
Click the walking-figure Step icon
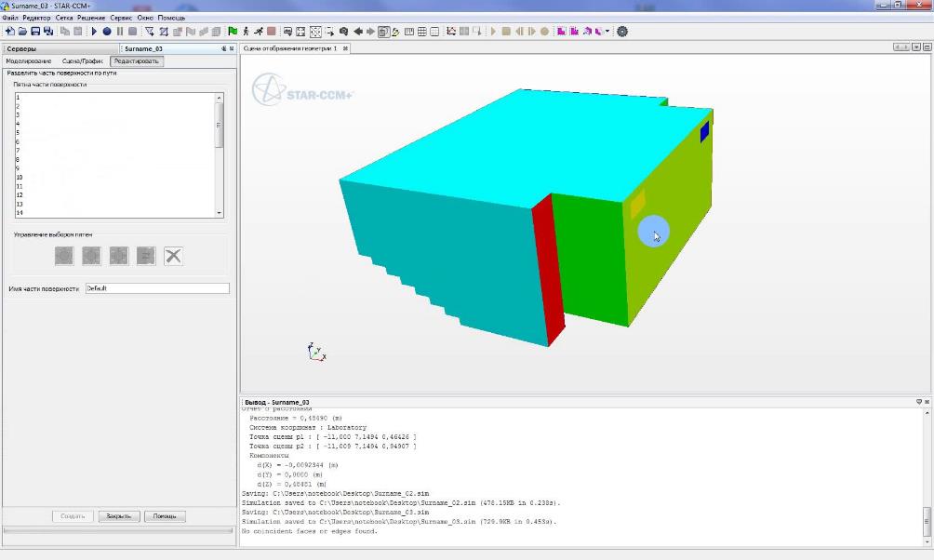[246, 32]
